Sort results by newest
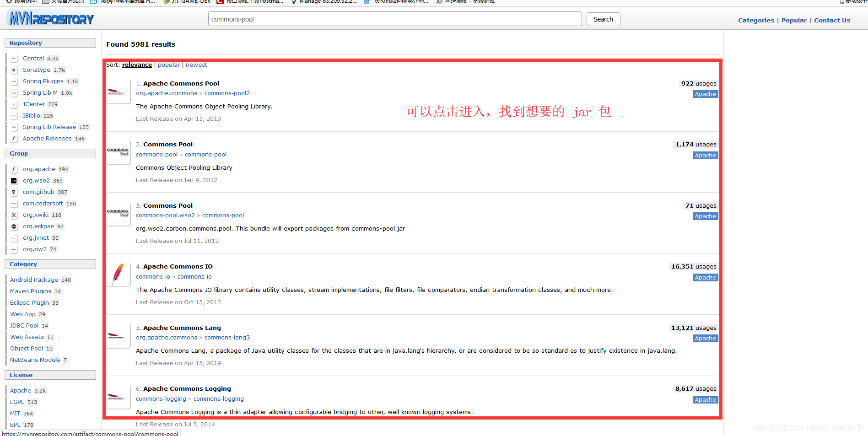The image size is (868, 436). 196,65
